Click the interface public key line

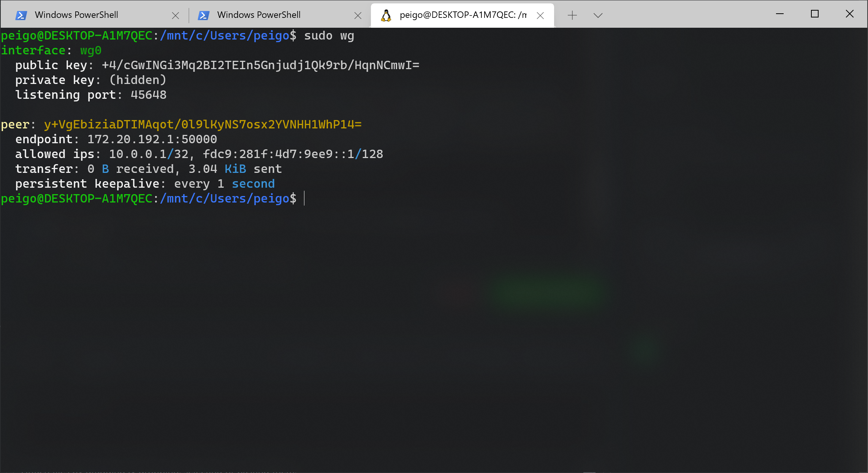260,65
